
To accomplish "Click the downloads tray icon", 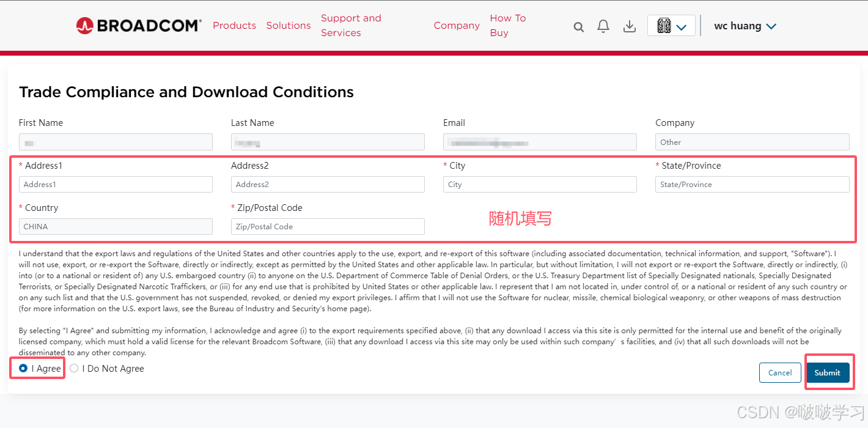I will [x=630, y=26].
